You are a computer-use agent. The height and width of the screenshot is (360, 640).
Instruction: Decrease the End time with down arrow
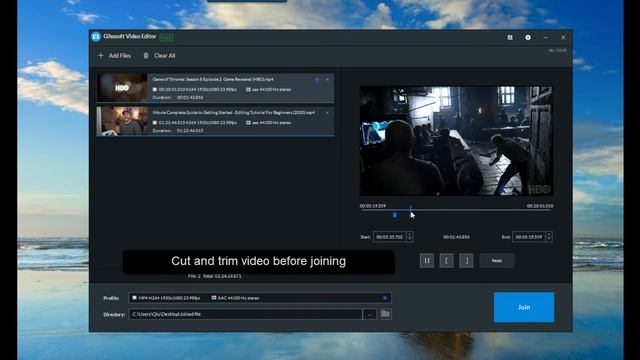[549, 239]
